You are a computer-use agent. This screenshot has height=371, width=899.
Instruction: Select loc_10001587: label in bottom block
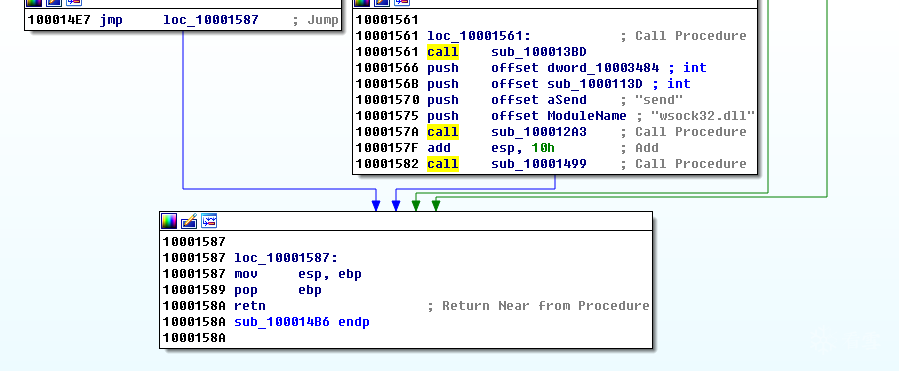pyautogui.click(x=287, y=258)
